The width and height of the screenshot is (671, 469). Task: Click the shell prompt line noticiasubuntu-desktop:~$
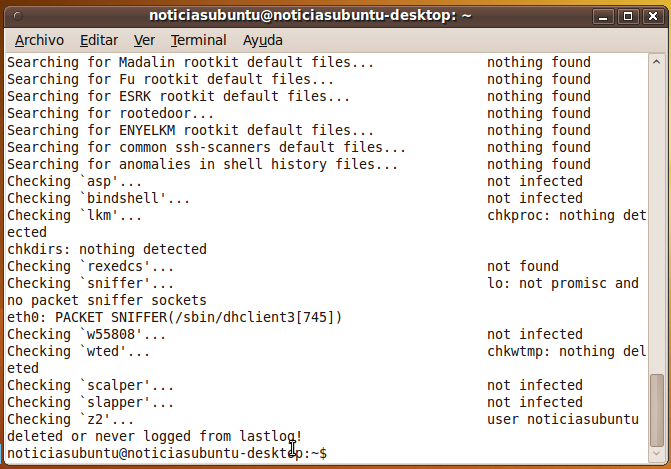(x=167, y=453)
